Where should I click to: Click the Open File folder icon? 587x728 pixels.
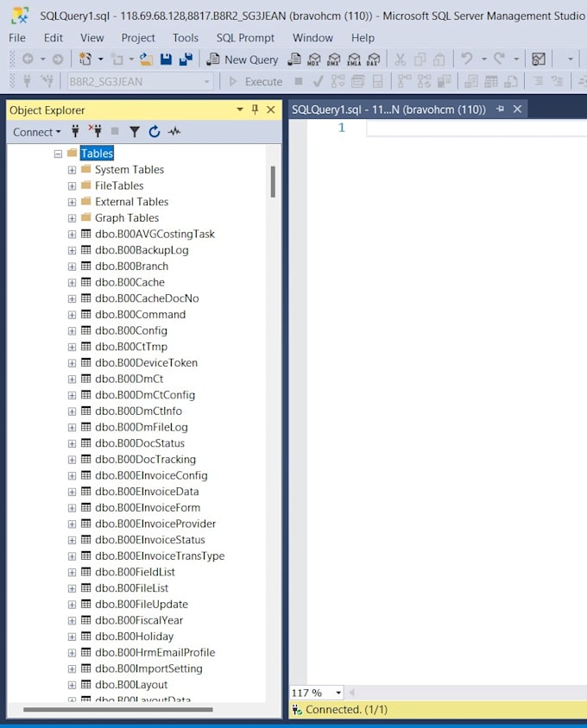147,60
